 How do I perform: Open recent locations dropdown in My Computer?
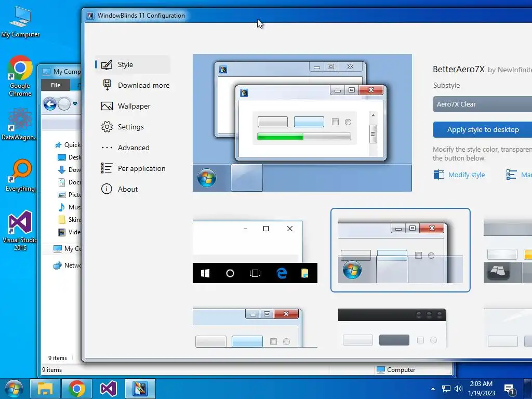pyautogui.click(x=75, y=104)
